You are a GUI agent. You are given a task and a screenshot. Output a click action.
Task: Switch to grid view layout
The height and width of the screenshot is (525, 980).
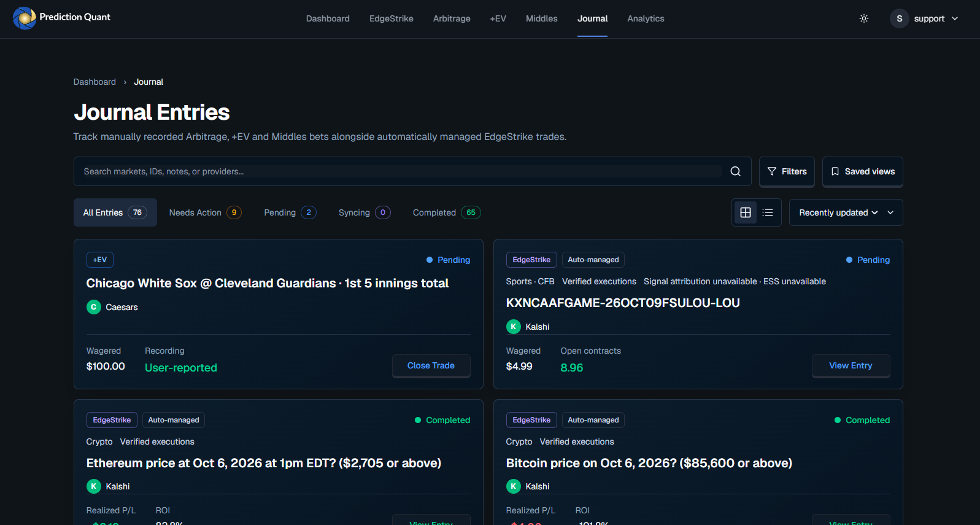click(746, 212)
